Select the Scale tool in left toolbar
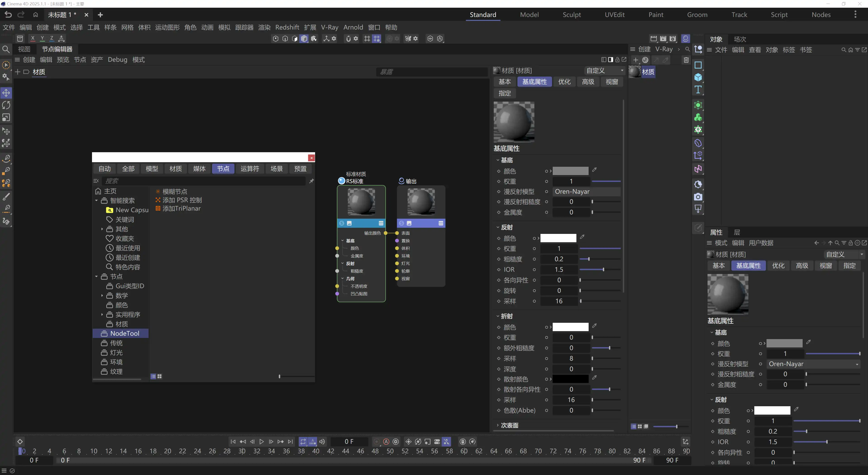 tap(6, 118)
